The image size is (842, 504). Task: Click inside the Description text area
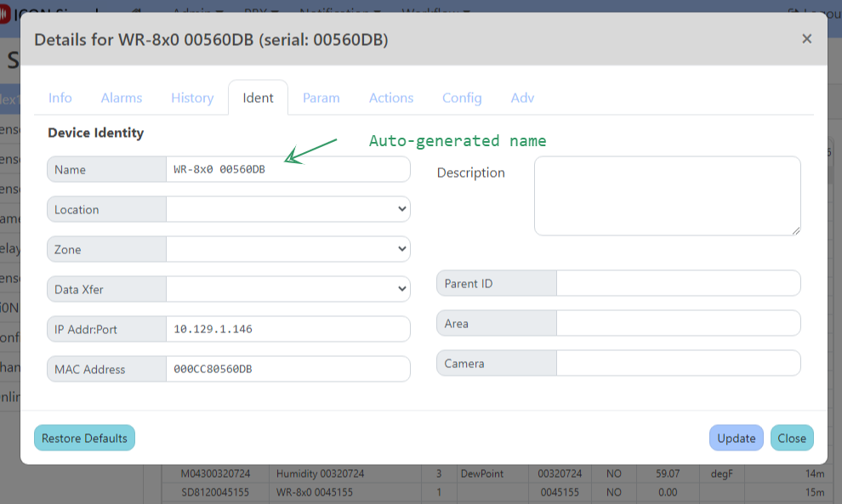tap(667, 195)
